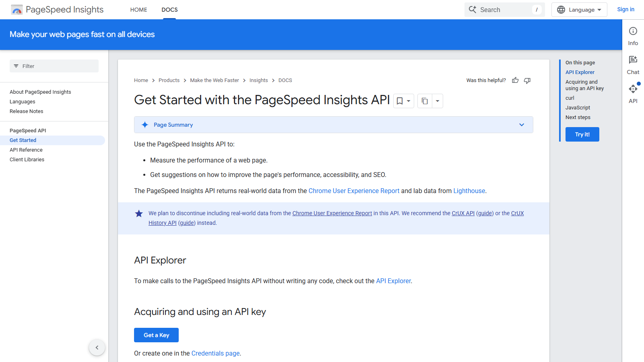Viewport: 644px width, 362px height.
Task: Jump to API Explorer in On this page
Action: click(580, 72)
